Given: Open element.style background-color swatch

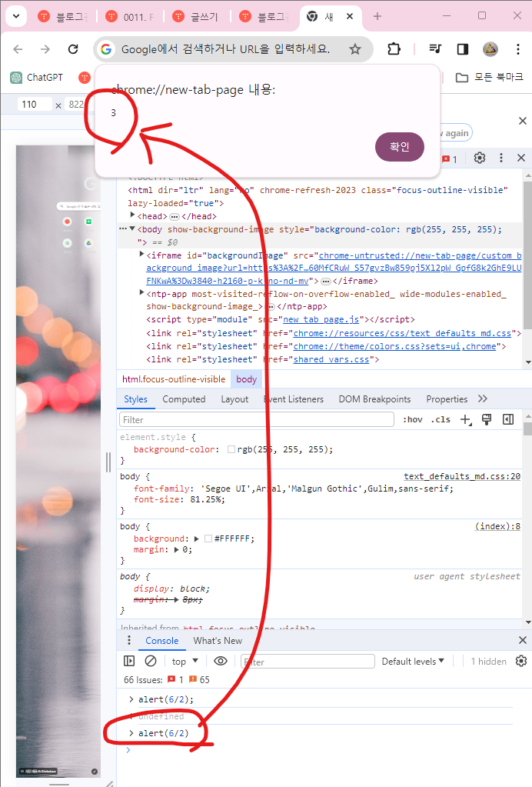Looking at the screenshot, I should pyautogui.click(x=231, y=449).
